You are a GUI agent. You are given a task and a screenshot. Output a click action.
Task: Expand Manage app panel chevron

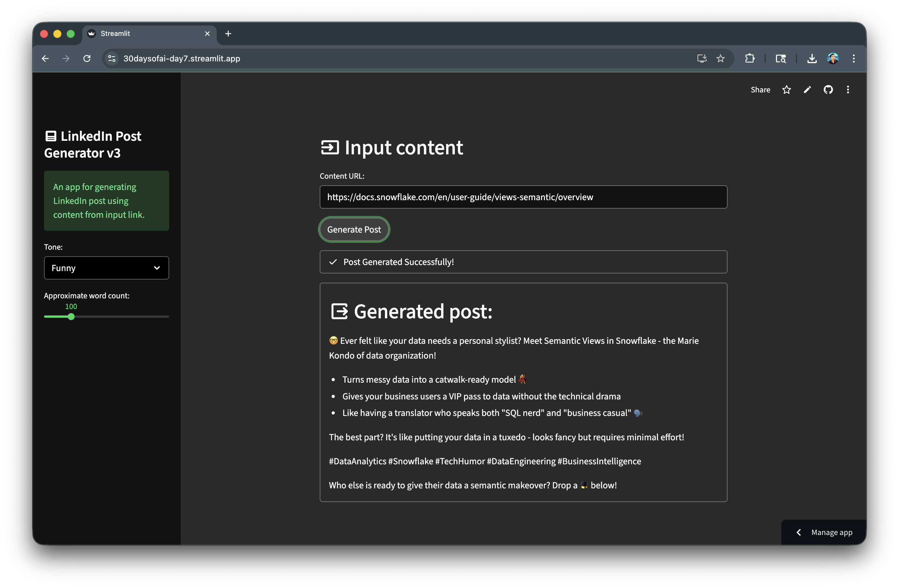point(799,532)
